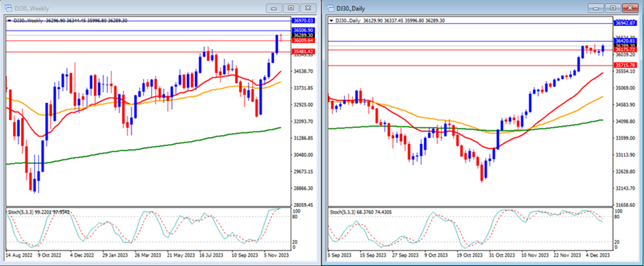Minimize the DJ30.,Weekly chart window
This screenshot has width=644, height=266.
click(274, 8)
